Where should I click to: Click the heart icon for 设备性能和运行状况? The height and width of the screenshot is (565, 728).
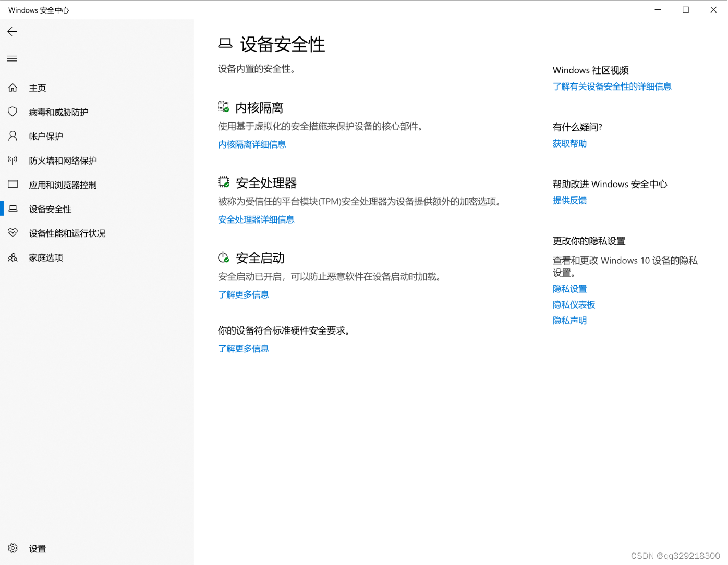(13, 232)
